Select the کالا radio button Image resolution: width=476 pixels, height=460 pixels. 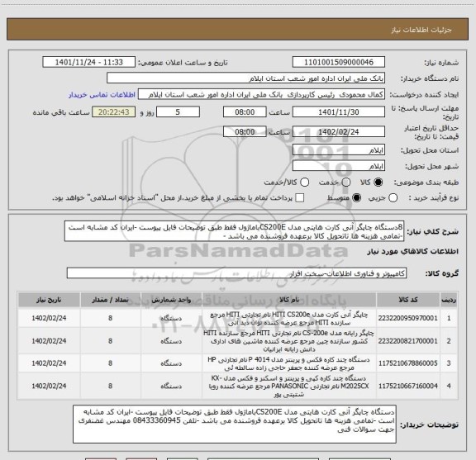[x=378, y=183]
